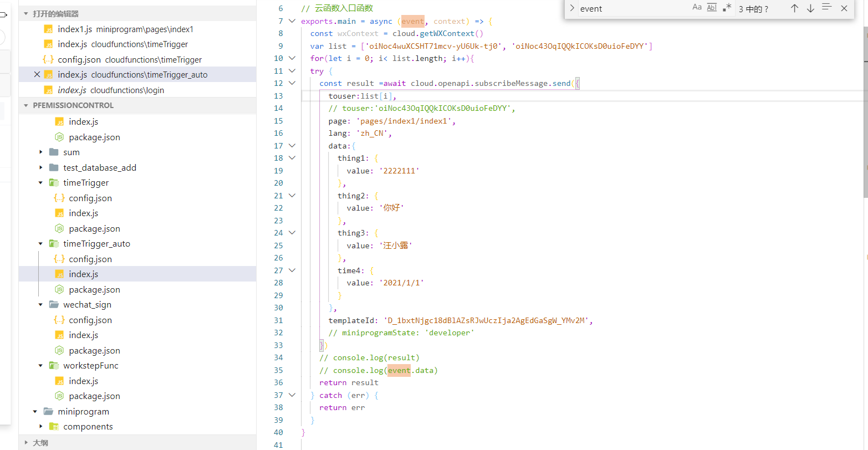Toggle Match Whole Word in find widget
This screenshot has width=868, height=450.
pyautogui.click(x=712, y=8)
